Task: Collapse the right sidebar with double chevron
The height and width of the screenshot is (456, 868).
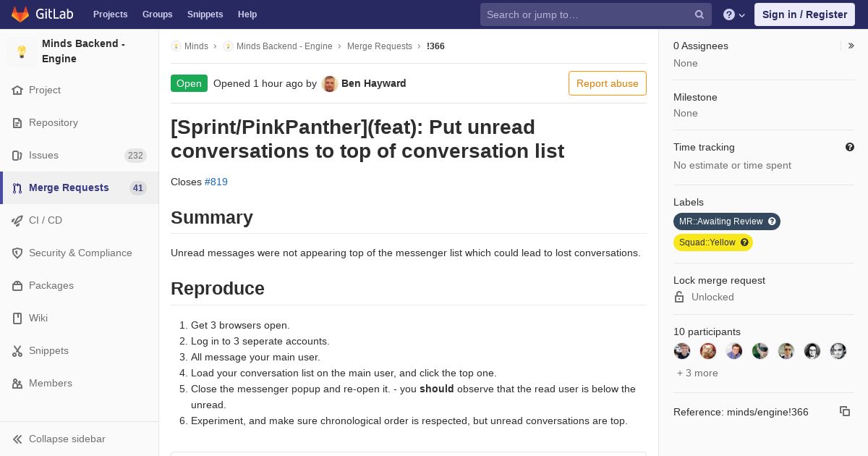Action: (851, 46)
